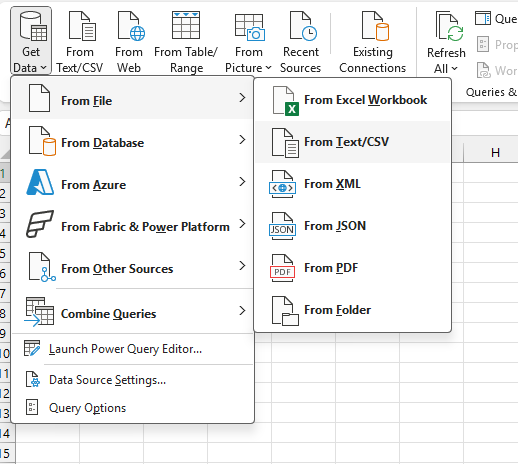
Task: Click the Fabric & Power Platform icon
Action: (x=40, y=224)
